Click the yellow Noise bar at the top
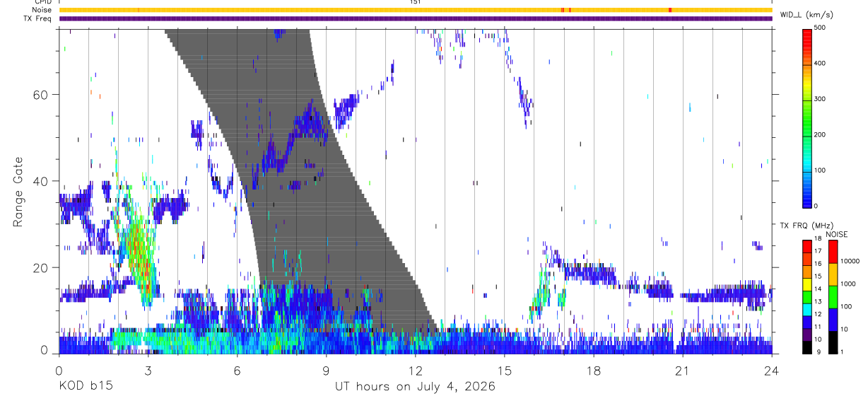This screenshot has height=401, width=868. pyautogui.click(x=416, y=10)
